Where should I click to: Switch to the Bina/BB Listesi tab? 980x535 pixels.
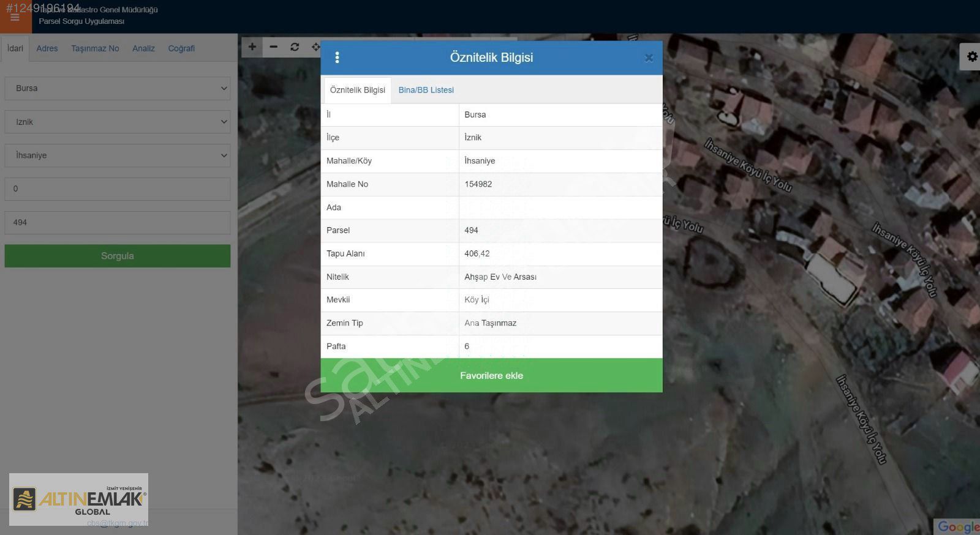pyautogui.click(x=426, y=90)
